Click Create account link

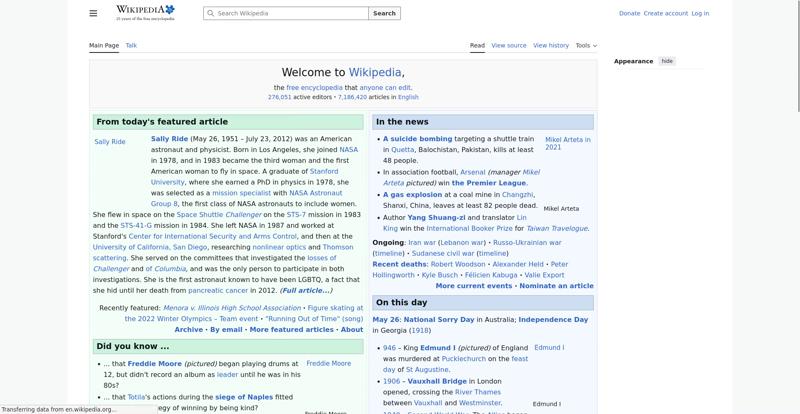pyautogui.click(x=665, y=13)
